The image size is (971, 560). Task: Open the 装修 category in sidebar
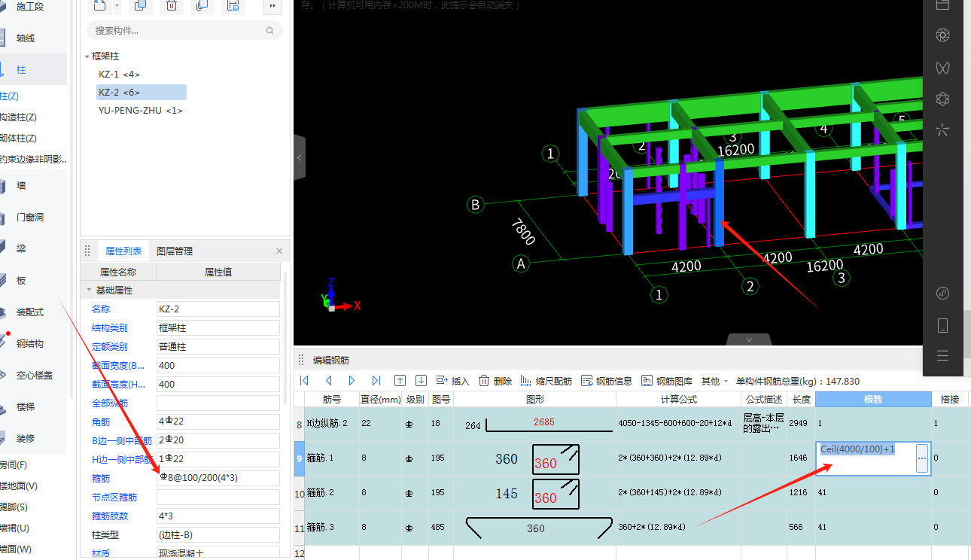click(26, 438)
